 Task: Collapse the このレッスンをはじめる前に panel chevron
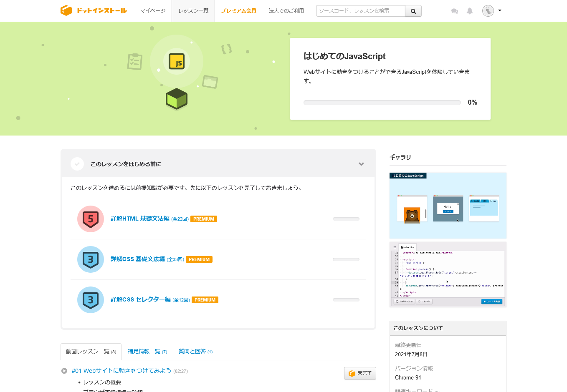[x=361, y=164]
